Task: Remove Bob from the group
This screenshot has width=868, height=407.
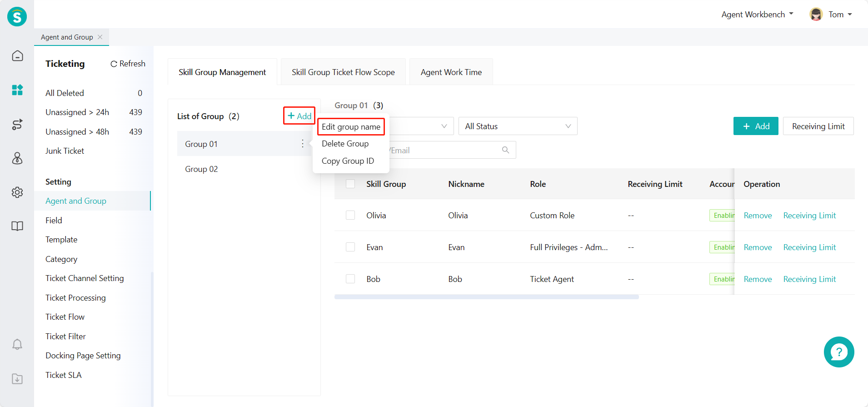Action: tap(758, 279)
